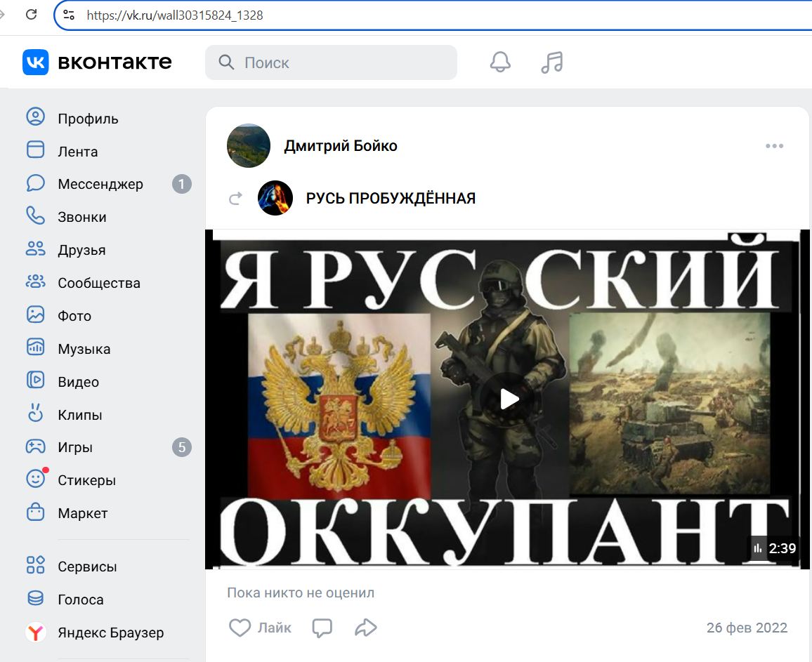Click the search magnifier icon
The image size is (812, 662).
pyautogui.click(x=226, y=62)
